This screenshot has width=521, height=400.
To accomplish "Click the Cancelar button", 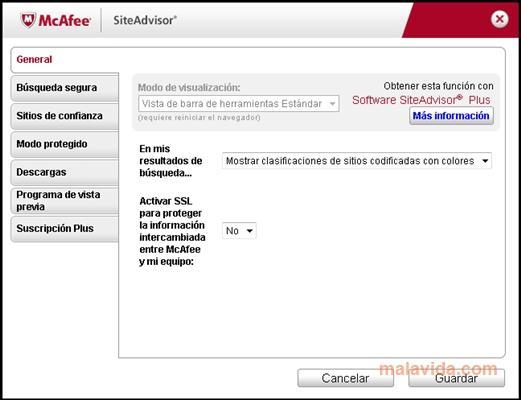I will coord(345,378).
